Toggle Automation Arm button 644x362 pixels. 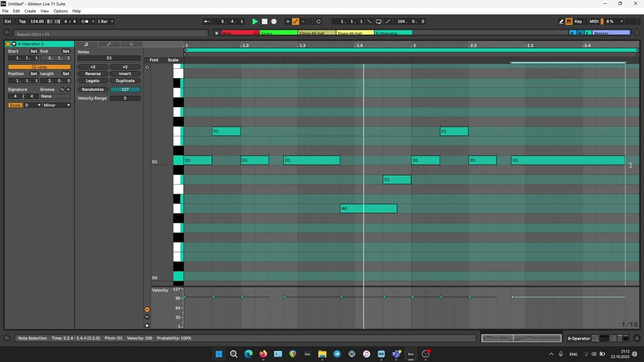click(295, 22)
